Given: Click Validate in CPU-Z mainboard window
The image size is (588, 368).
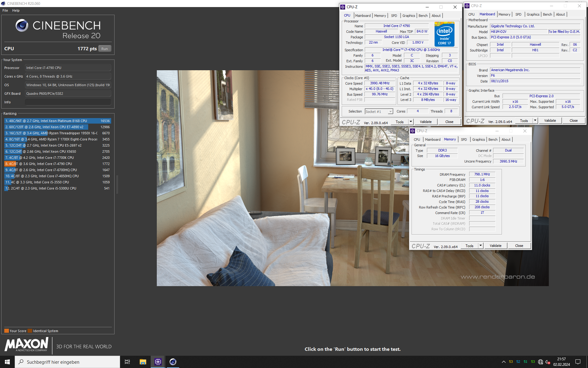Looking at the screenshot, I should [550, 121].
